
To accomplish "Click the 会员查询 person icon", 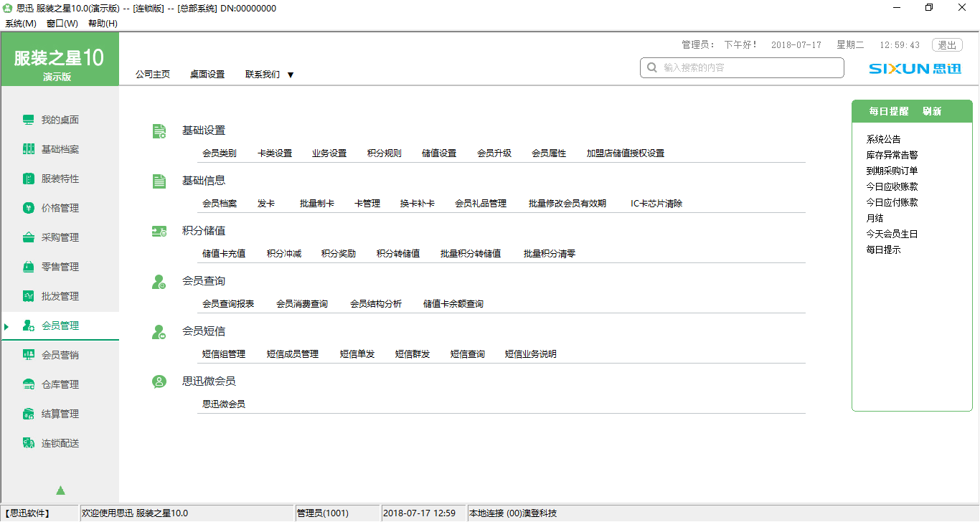I will 159,282.
